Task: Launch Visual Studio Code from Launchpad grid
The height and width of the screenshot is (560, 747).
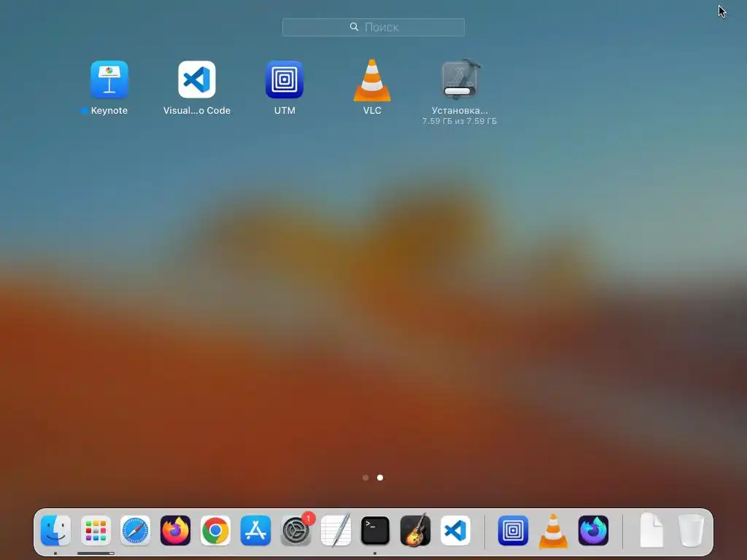Action: point(197,79)
